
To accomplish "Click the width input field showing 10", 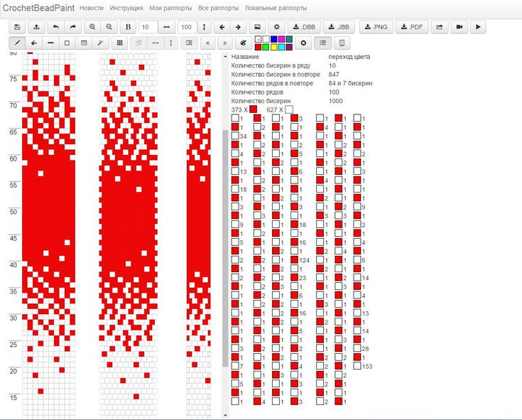I will [x=148, y=27].
